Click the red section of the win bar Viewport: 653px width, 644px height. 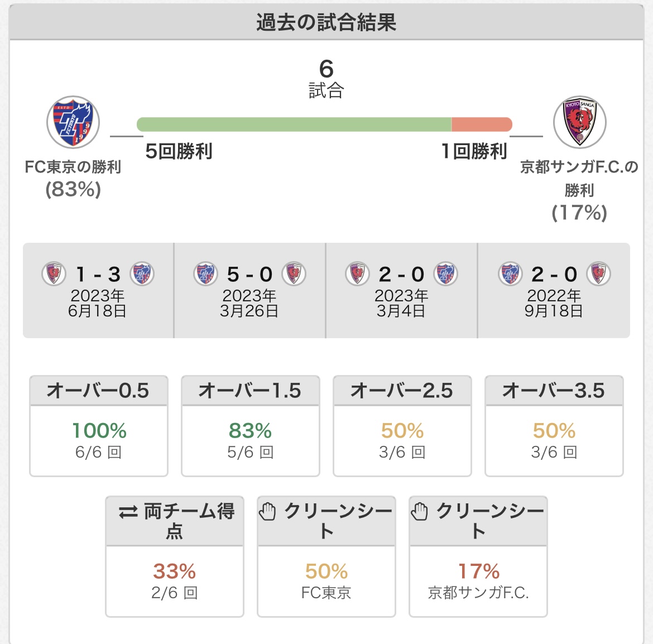pos(482,124)
